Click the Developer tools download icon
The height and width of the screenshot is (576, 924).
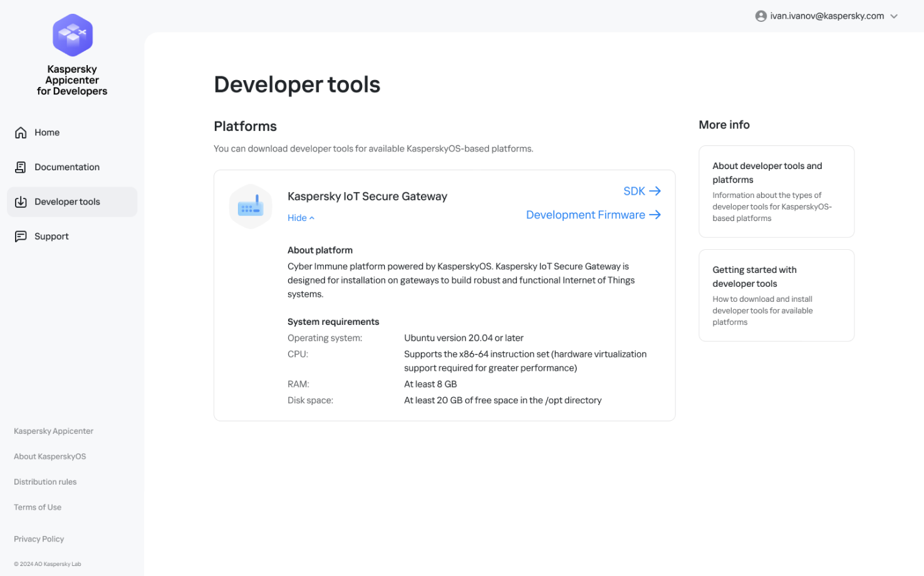[x=21, y=202]
